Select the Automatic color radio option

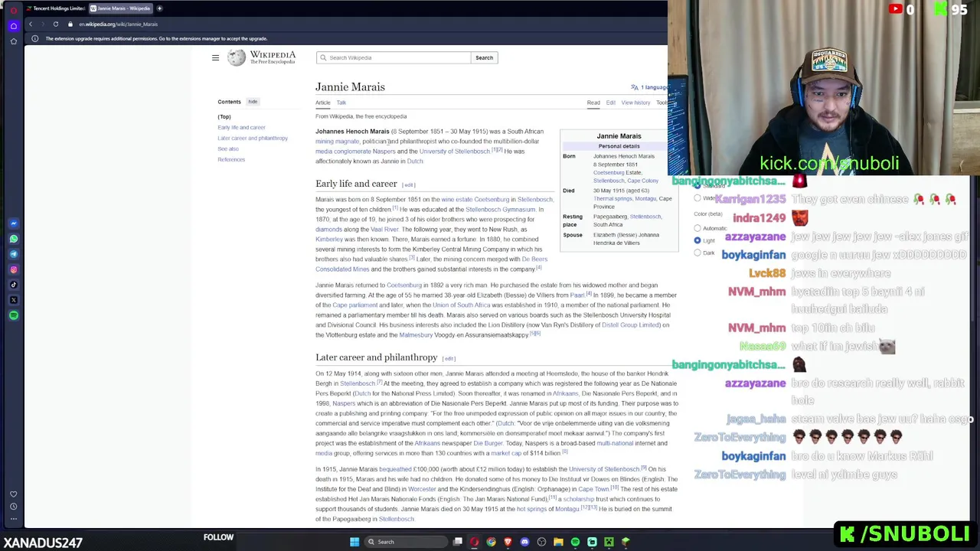pos(697,228)
